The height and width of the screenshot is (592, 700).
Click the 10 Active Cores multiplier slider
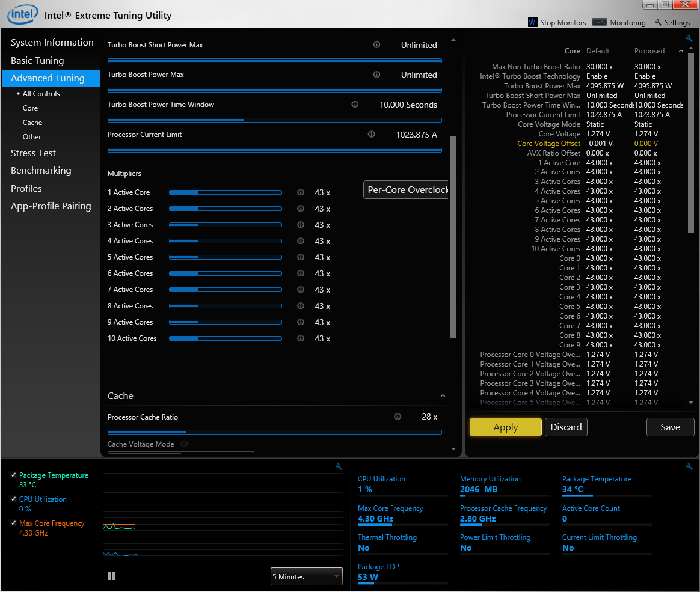[x=226, y=338]
